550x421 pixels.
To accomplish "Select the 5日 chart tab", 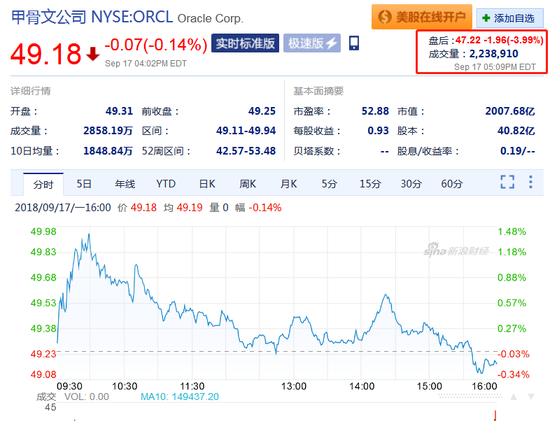I will [84, 184].
